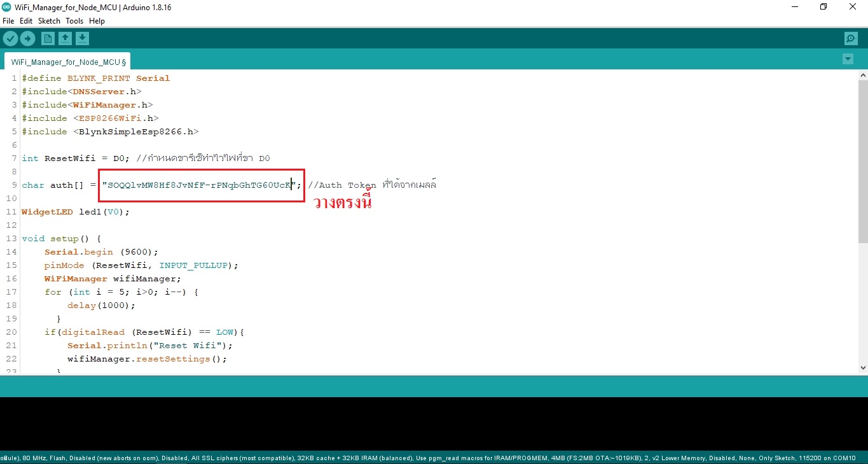Click the pinMode INPUT_PULLUP line
Screen dimensions: 868x464
(141, 265)
